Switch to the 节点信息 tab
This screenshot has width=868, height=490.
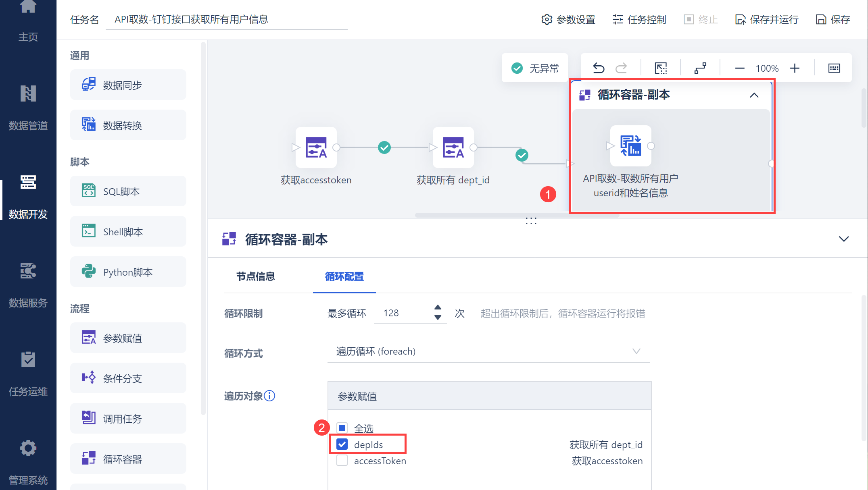(255, 276)
